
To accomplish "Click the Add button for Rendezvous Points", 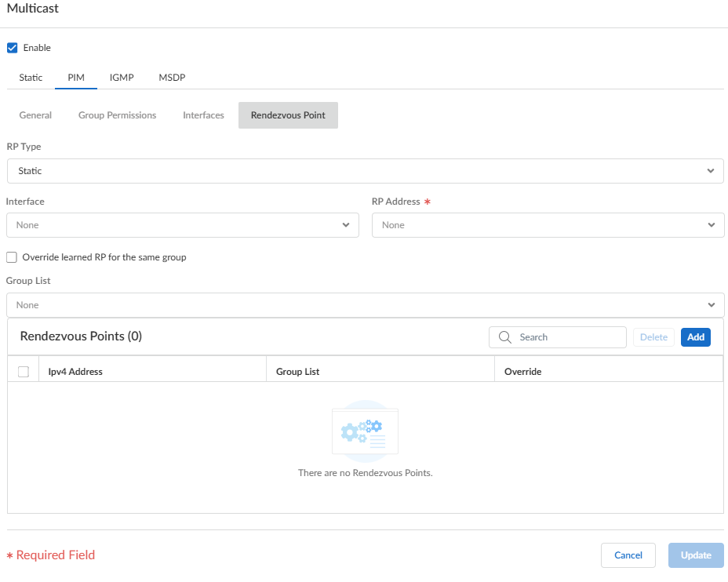I will click(x=695, y=337).
